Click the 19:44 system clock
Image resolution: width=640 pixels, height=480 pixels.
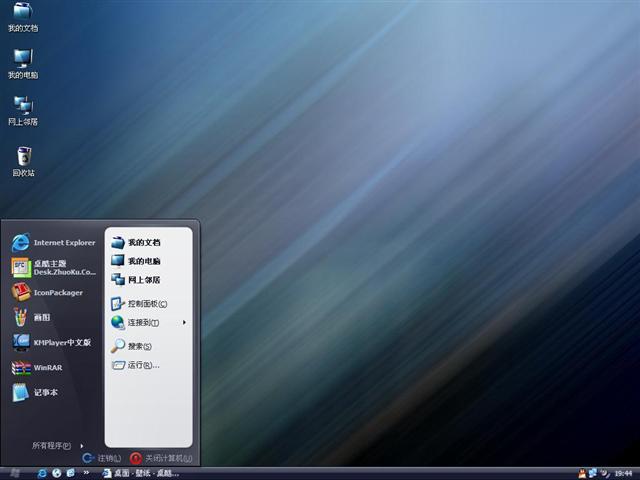point(623,473)
